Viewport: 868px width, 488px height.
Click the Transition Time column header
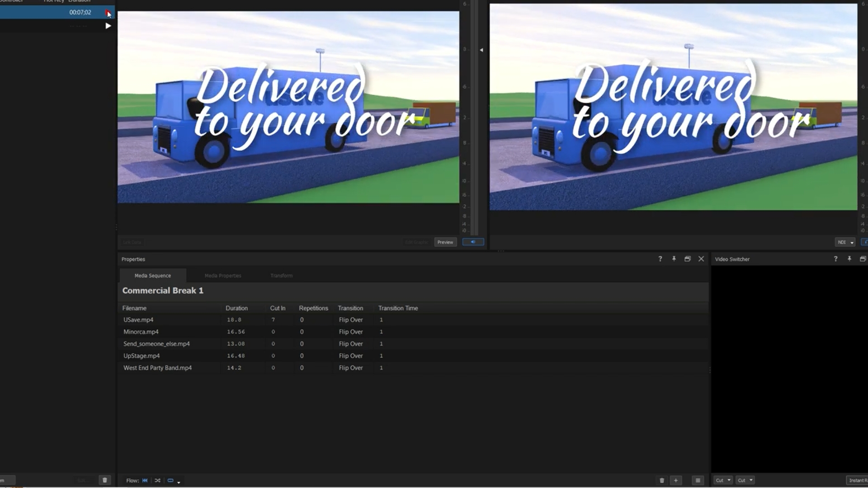398,308
